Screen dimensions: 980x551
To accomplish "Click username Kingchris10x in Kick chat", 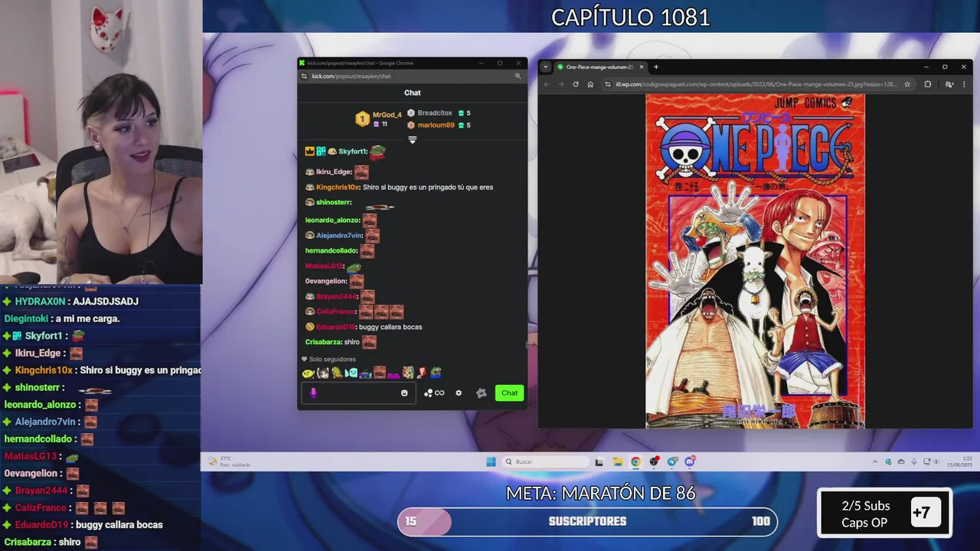I will coord(338,187).
